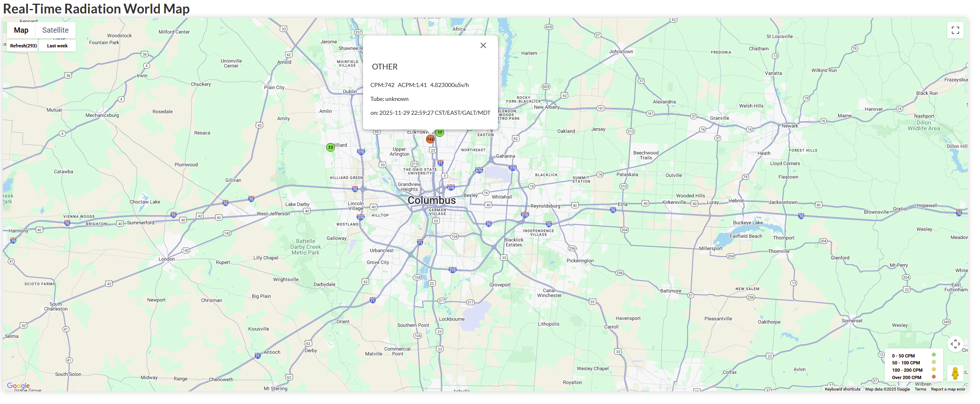Screen dimensions: 980x404
Task: Open the map camera controls
Action: pyautogui.click(x=955, y=344)
